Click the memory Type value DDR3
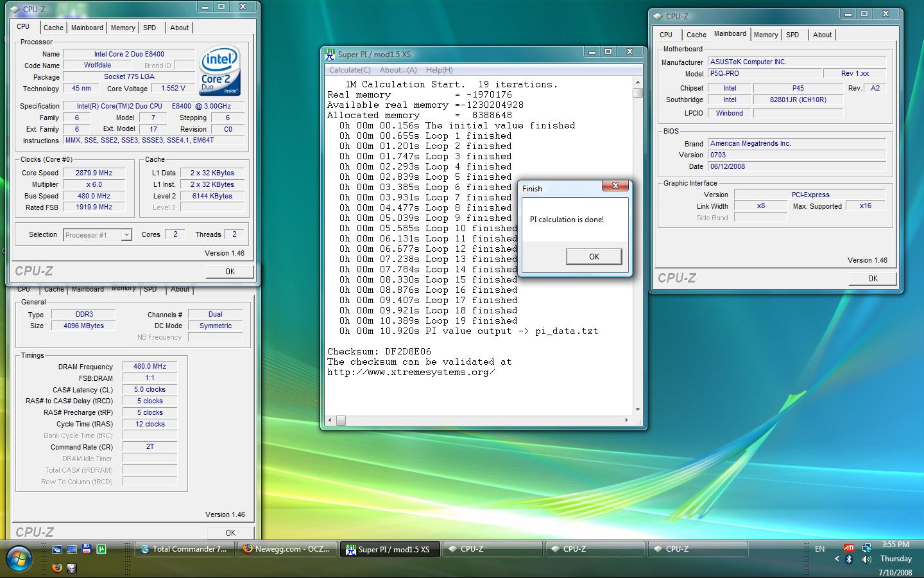Viewport: 924px width, 578px height. coord(84,315)
